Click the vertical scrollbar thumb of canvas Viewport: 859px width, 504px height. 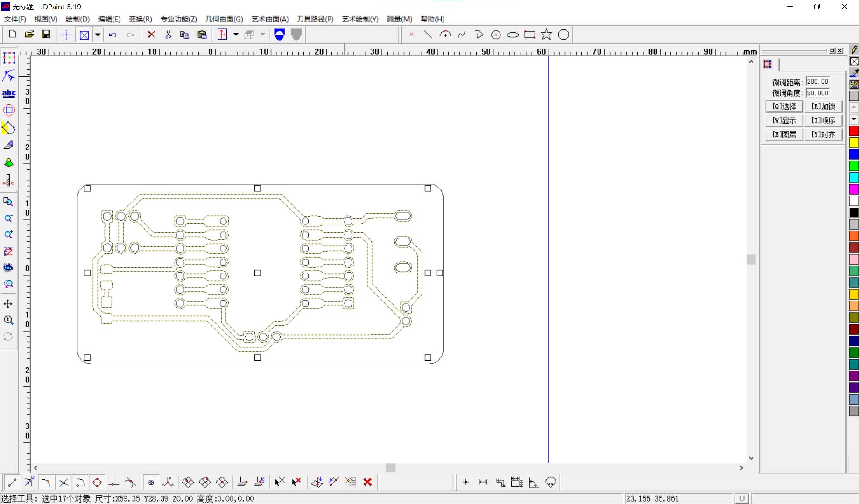[x=751, y=259]
